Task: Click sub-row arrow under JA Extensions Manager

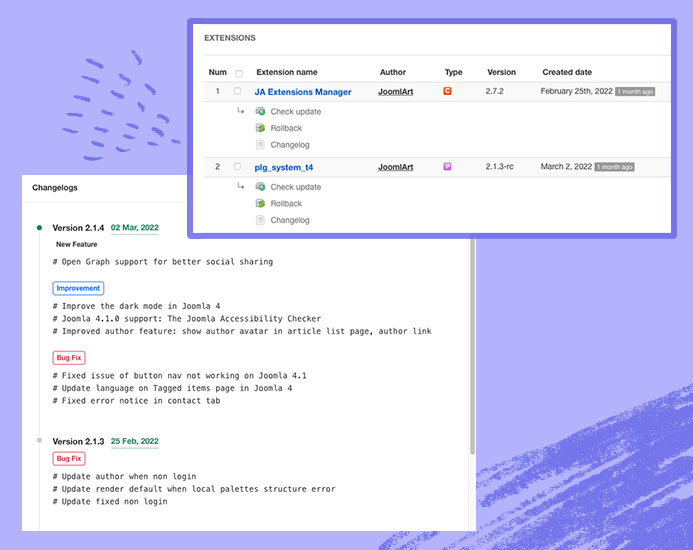Action: point(240,111)
